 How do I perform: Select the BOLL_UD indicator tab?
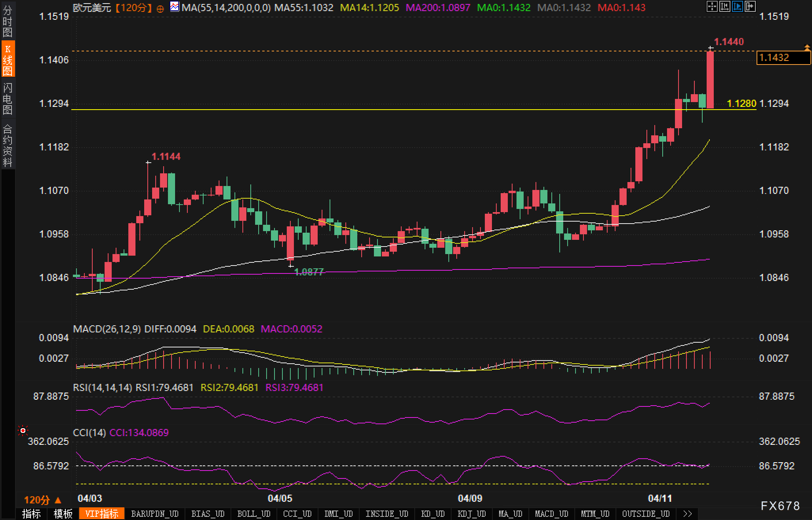pos(254,514)
